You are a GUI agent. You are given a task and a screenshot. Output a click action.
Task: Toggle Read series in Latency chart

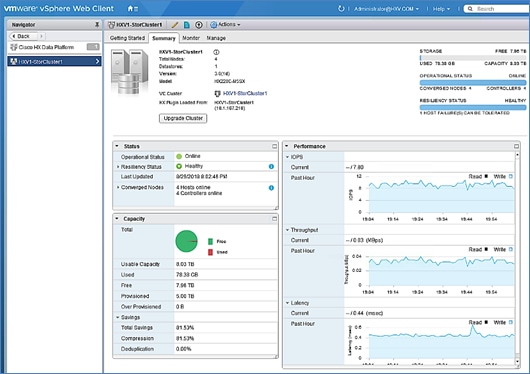click(x=478, y=322)
